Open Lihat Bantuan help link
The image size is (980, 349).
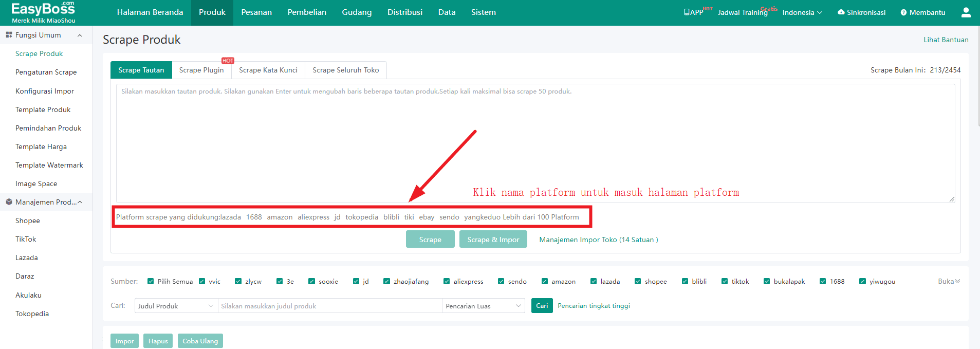[x=946, y=40]
